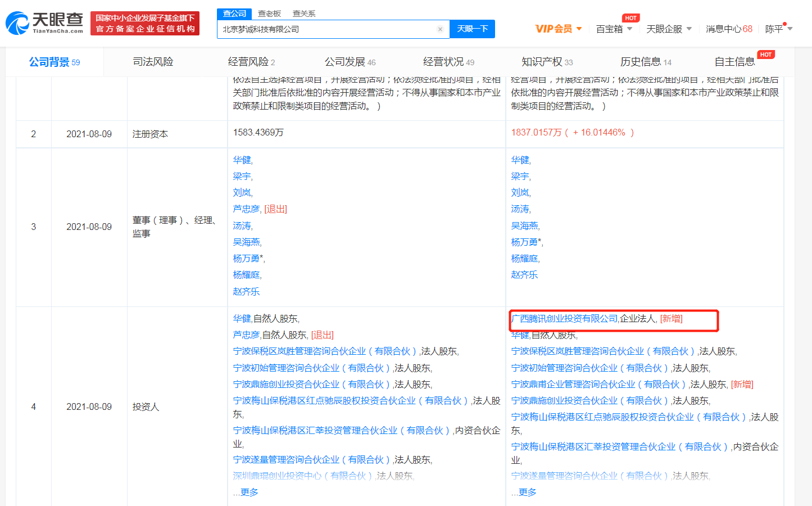Image resolution: width=812 pixels, height=506 pixels.
Task: Click shareholder 芦忠彦 marked 退出 in the investors list
Action: click(247, 335)
